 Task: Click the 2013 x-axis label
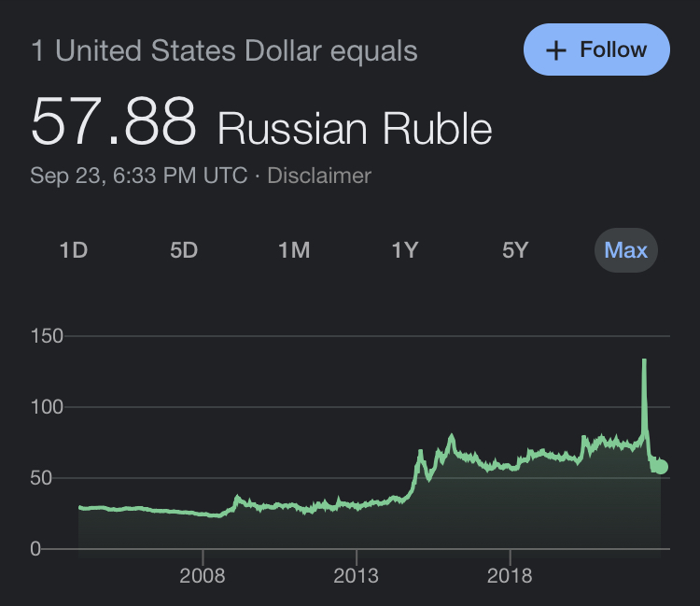click(x=356, y=575)
